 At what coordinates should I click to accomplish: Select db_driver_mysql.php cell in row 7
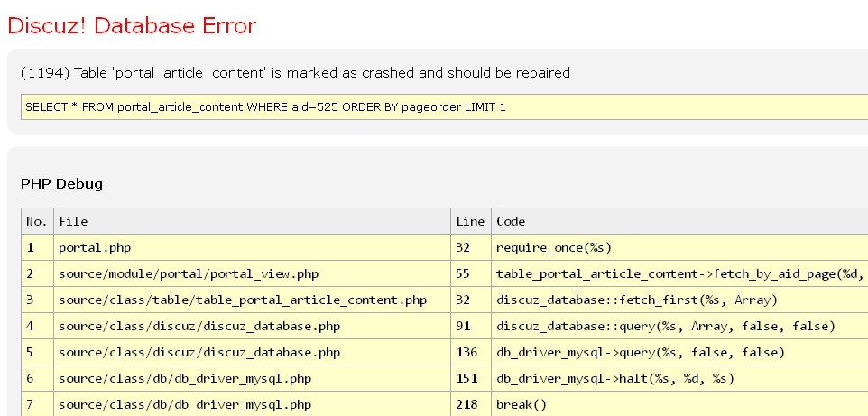click(253, 404)
